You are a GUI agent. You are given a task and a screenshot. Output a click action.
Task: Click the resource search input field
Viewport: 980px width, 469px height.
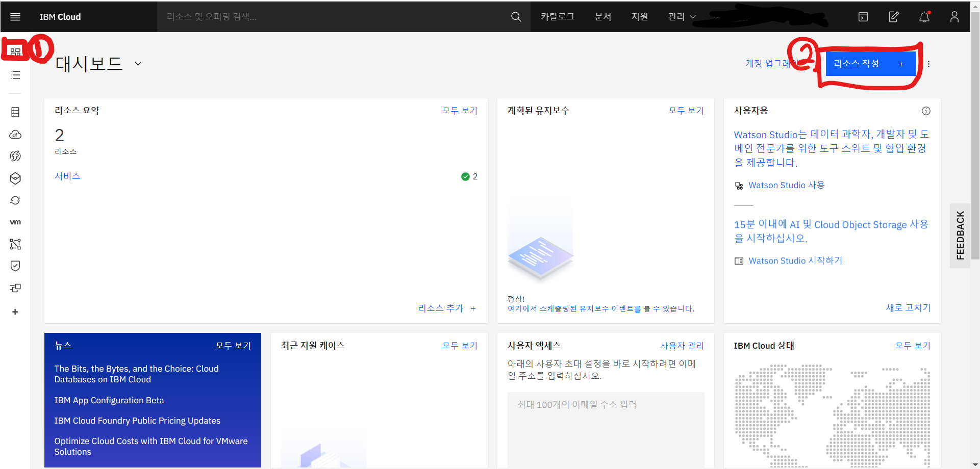pyautogui.click(x=344, y=17)
